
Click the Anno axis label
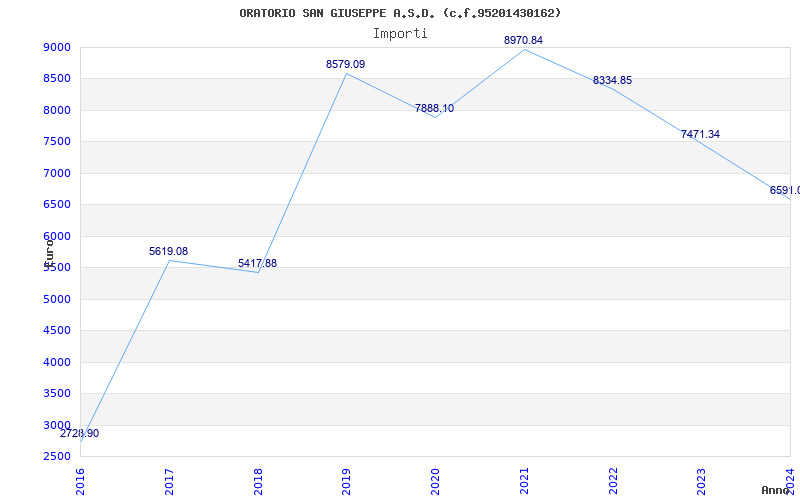point(776,490)
